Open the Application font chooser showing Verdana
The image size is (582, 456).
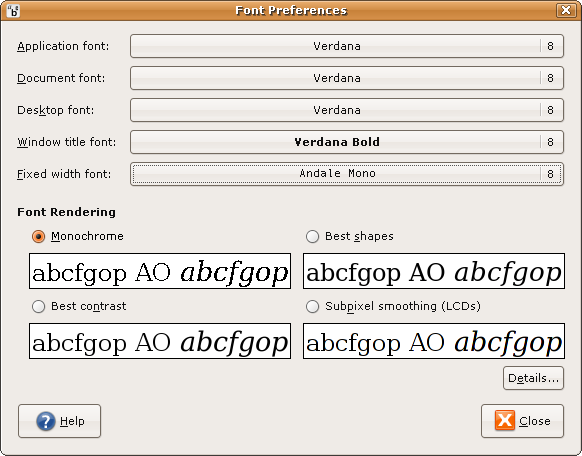(x=347, y=46)
